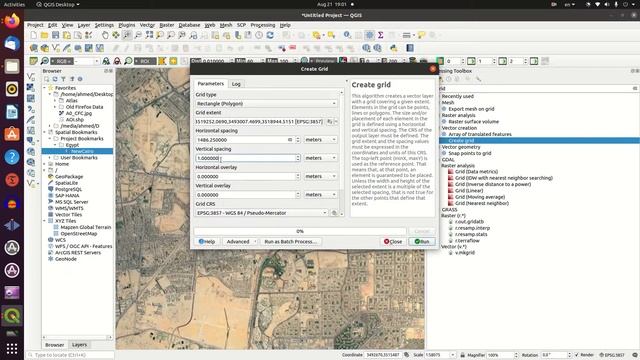The height and width of the screenshot is (360, 640).
Task: Click the Refresh map icon
Action: [x=270, y=36]
